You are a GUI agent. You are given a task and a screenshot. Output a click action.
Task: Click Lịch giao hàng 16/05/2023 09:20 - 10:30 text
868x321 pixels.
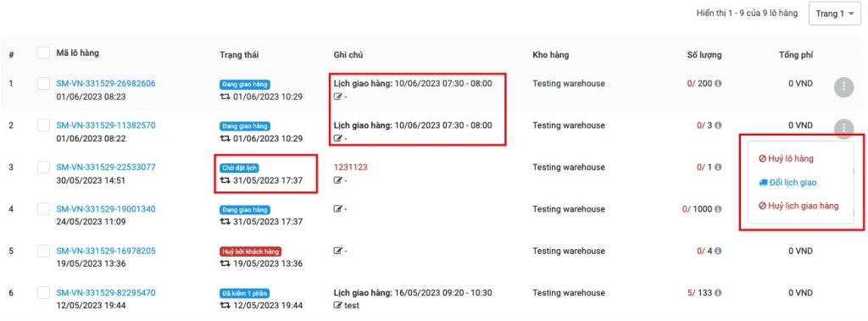tap(413, 293)
